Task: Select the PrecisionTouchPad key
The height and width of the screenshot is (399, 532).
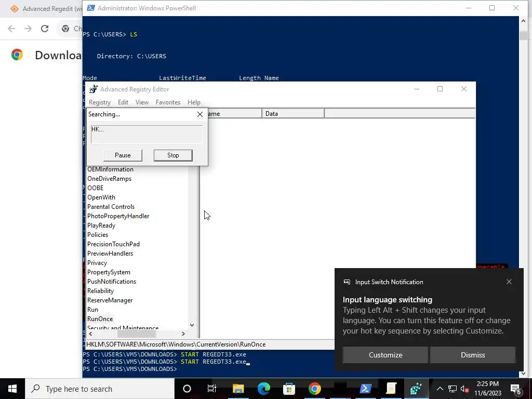Action: click(x=113, y=244)
